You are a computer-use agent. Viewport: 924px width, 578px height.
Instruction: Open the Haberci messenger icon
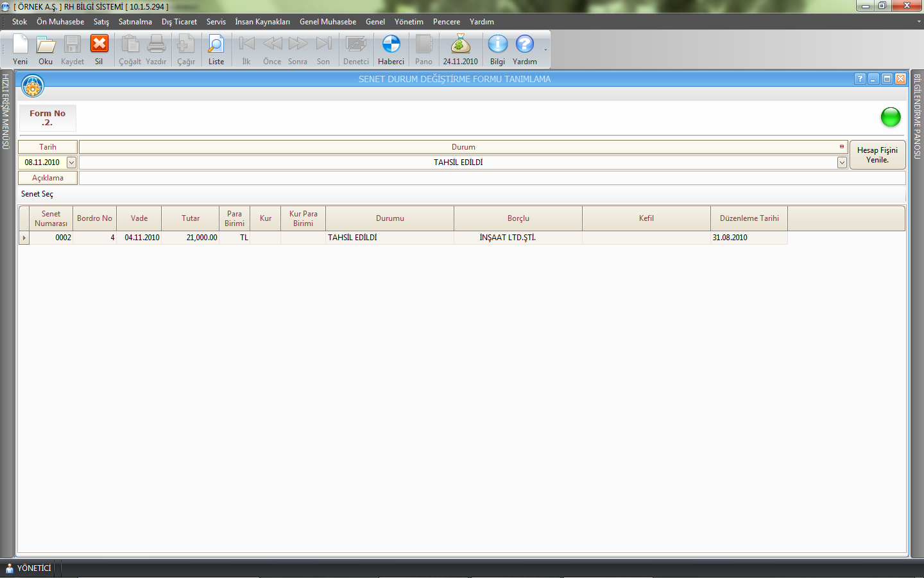point(391,45)
